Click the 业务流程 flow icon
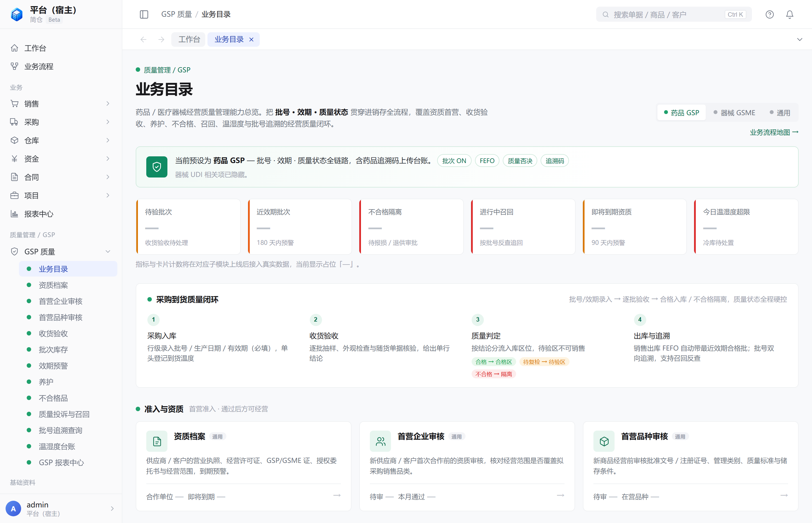Screen dimensions: 812x523 pyautogui.click(x=14, y=66)
